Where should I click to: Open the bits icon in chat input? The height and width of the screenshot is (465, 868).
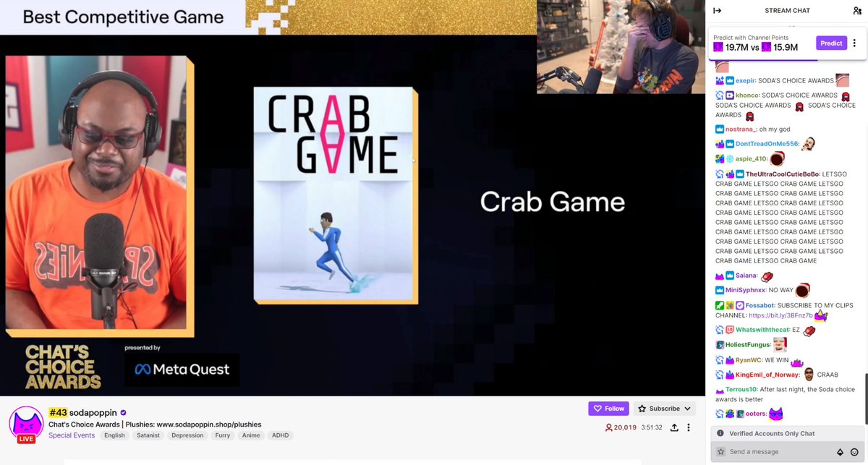click(x=840, y=452)
